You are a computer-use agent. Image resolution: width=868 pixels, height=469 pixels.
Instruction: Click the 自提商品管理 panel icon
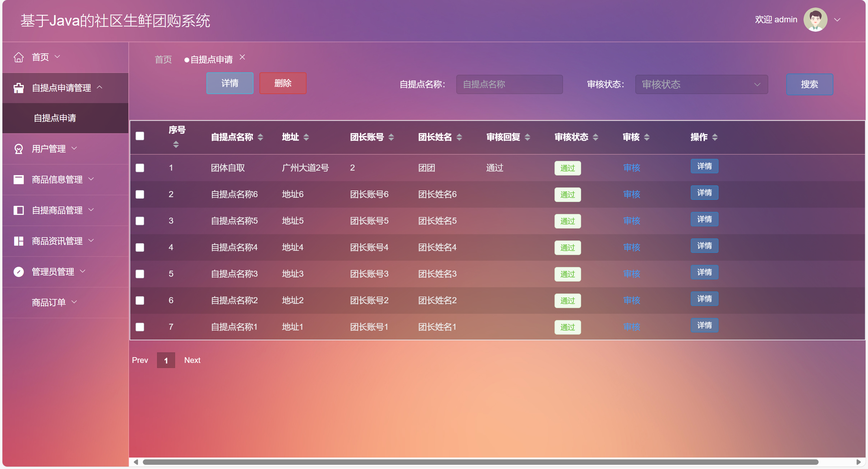click(x=18, y=210)
